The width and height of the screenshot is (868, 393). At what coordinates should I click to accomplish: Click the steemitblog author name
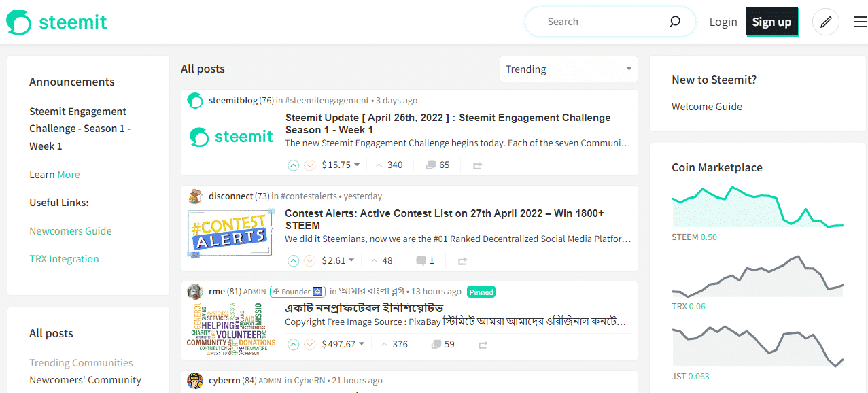[x=233, y=101]
